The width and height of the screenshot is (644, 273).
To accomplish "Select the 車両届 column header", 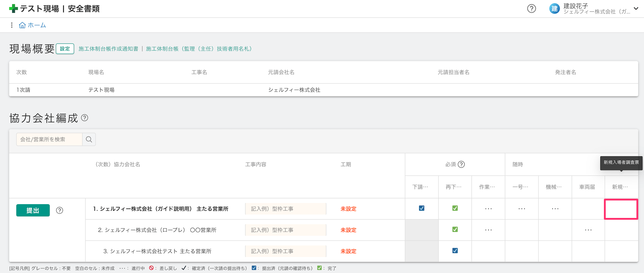I will [587, 187].
